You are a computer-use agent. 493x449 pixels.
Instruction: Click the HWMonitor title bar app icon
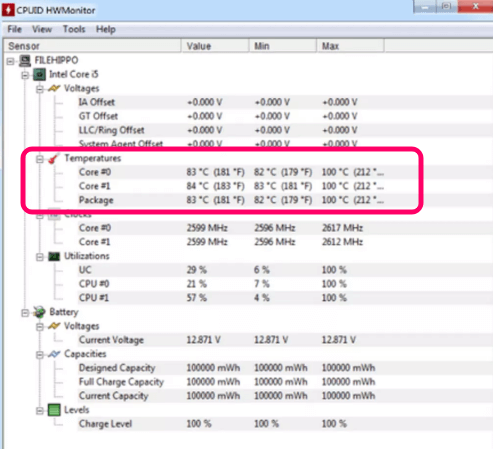[x=8, y=10]
